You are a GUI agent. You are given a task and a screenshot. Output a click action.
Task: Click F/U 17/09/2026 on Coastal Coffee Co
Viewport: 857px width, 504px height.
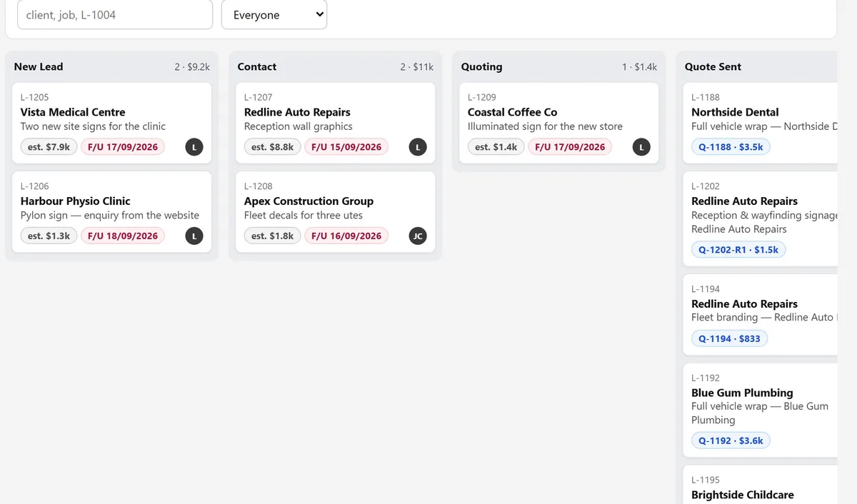coord(570,147)
